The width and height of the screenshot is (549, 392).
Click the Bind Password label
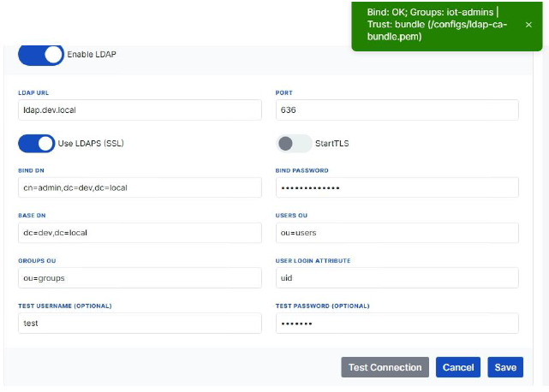[x=301, y=170]
